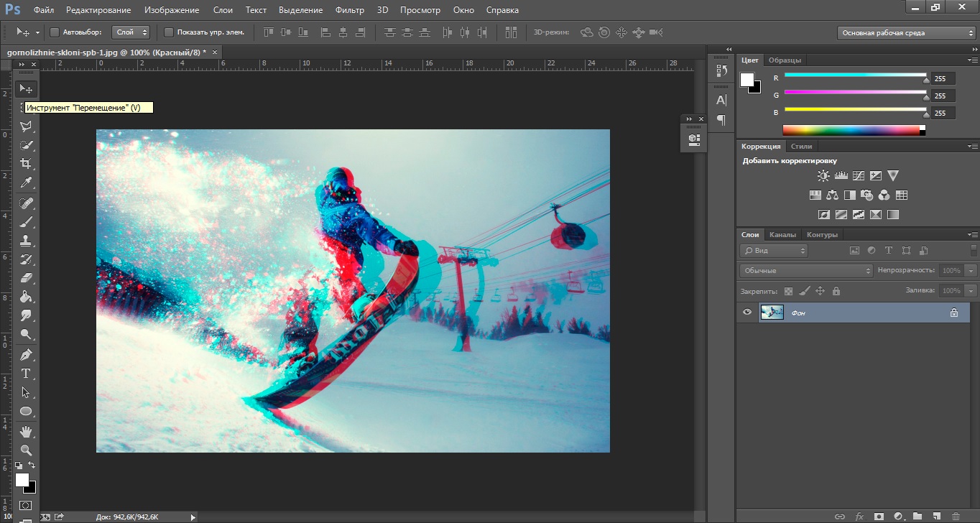Hide the Фон layer with eye icon
This screenshot has width=980, height=523.
point(747,312)
